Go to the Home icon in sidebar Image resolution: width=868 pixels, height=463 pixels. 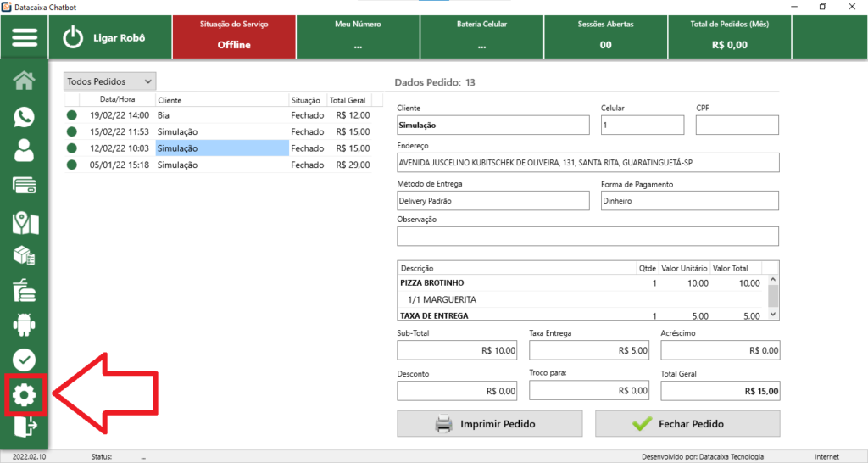click(25, 81)
